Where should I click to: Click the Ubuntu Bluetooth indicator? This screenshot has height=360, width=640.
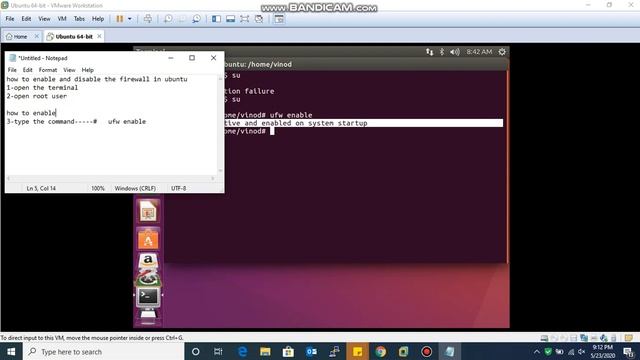point(442,52)
